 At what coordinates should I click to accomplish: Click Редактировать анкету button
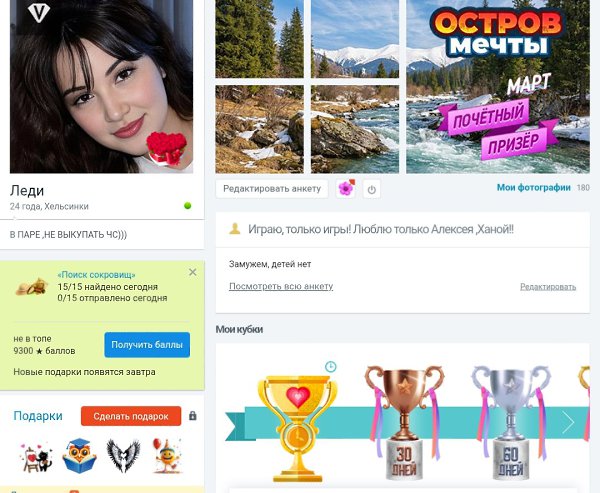click(272, 189)
